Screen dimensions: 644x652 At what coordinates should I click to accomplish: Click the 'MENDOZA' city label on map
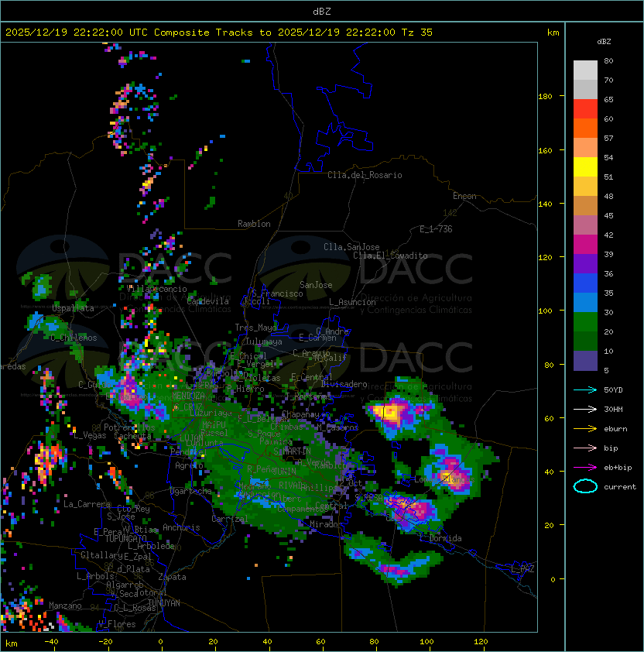coord(188,395)
